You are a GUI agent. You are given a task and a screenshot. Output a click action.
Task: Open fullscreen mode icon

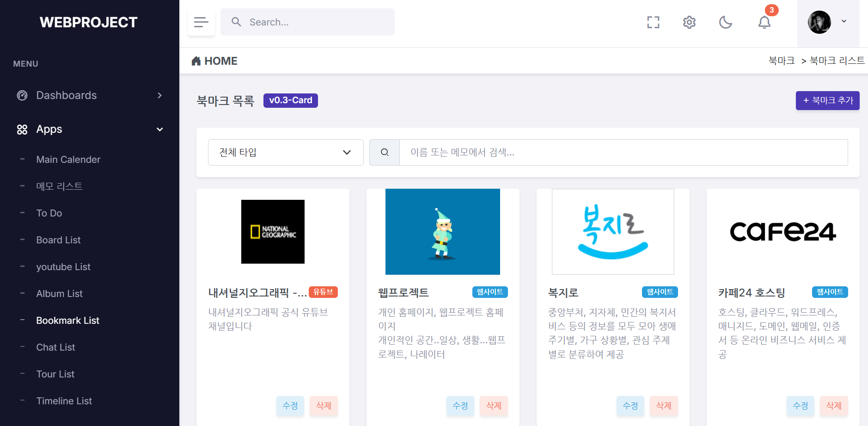[653, 22]
